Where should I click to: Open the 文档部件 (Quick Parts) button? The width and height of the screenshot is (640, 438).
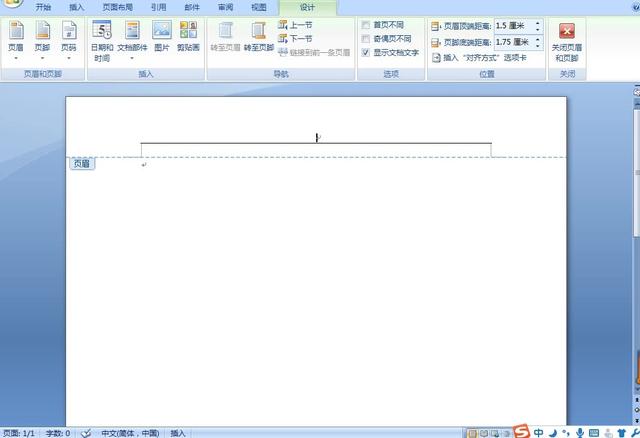(132, 38)
